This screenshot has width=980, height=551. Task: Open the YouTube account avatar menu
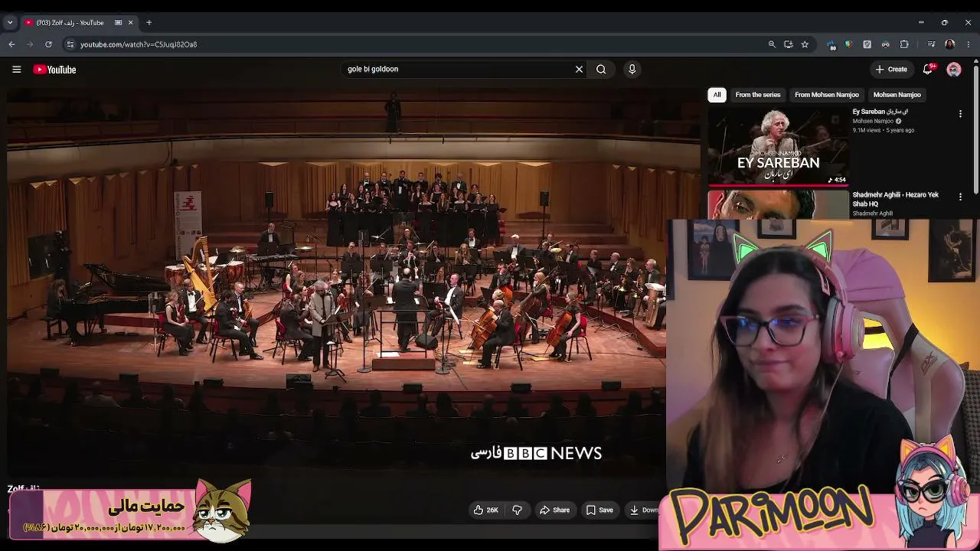(x=954, y=70)
